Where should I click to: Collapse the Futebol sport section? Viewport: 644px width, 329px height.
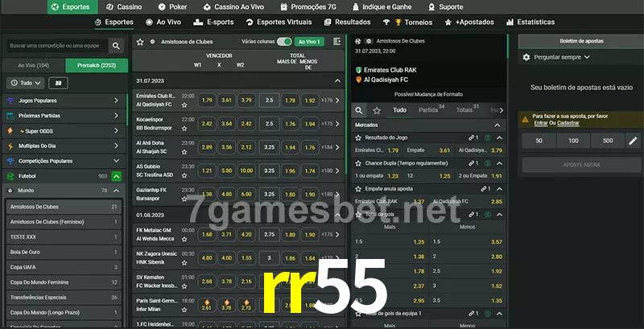point(117,176)
